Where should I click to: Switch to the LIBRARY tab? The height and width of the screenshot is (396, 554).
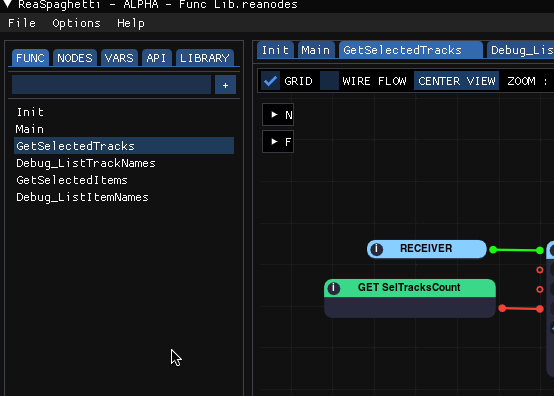coord(205,58)
